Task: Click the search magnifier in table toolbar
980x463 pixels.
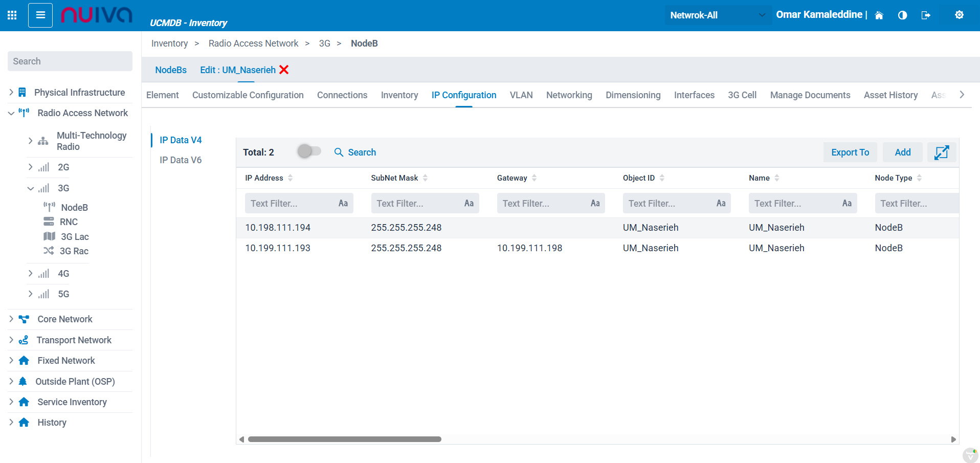Action: pos(339,152)
